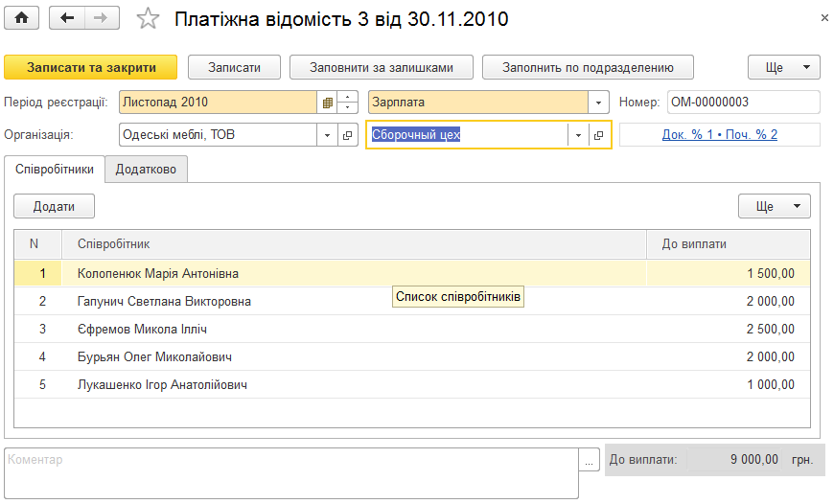The width and height of the screenshot is (834, 504).
Task: Expand the Зарплата payment type dropdown
Action: coord(599,103)
